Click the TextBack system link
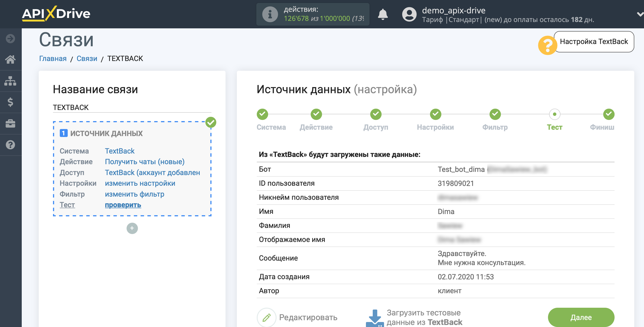Image resolution: width=644 pixels, height=327 pixels. coord(120,151)
